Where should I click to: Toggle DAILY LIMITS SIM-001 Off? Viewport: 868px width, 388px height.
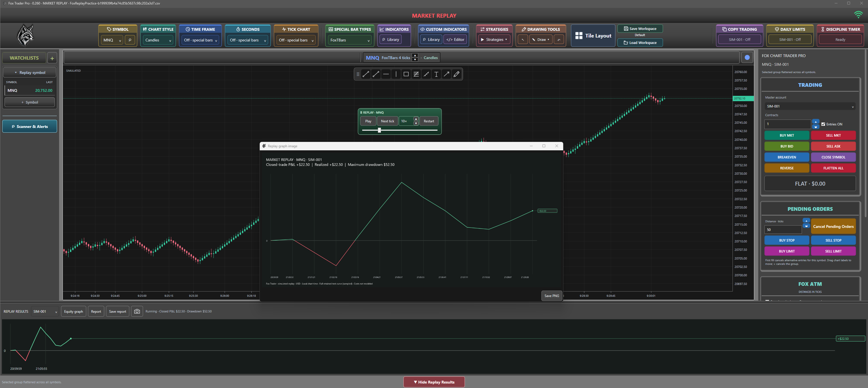790,40
